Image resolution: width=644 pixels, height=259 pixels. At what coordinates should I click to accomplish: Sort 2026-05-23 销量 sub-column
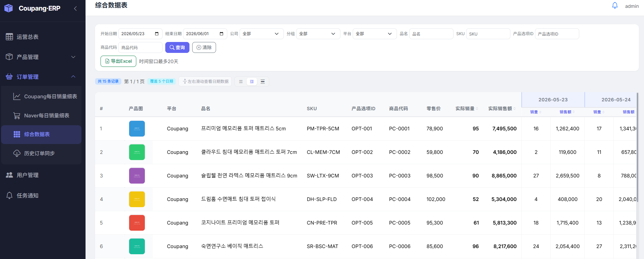[x=540, y=112]
